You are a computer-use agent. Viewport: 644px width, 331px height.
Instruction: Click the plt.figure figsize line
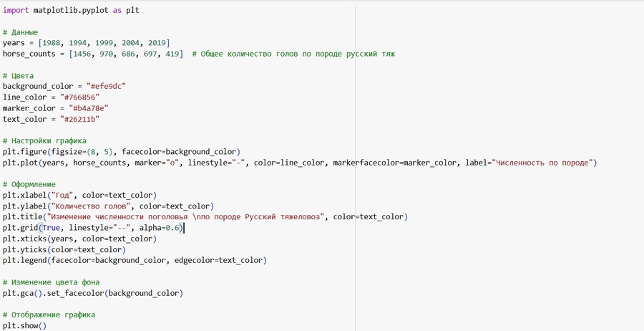click(122, 152)
